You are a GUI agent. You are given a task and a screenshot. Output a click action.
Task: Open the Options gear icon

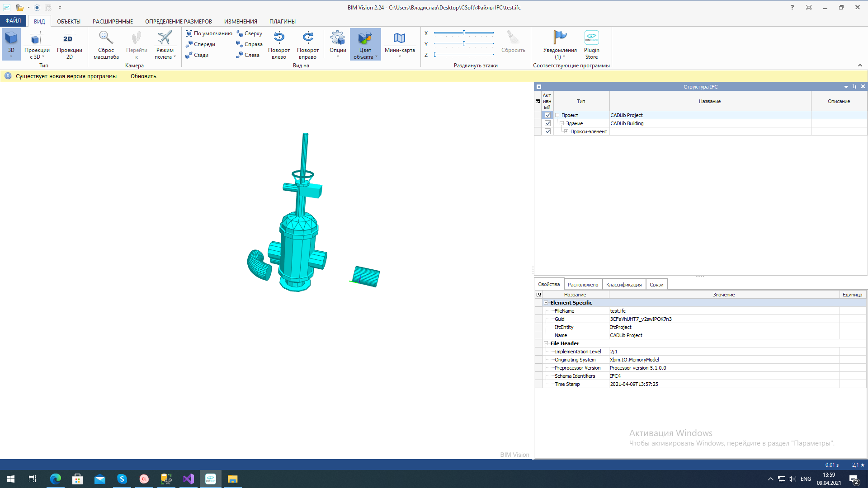click(338, 38)
